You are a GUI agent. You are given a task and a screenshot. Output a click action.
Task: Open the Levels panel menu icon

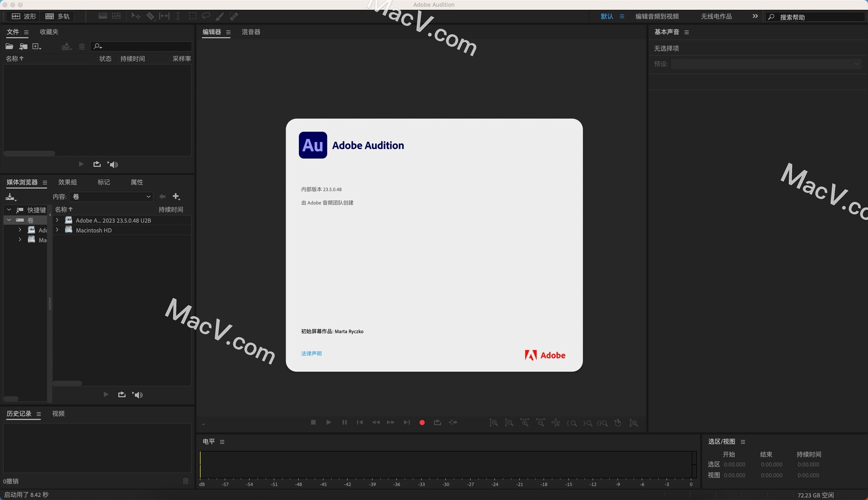point(222,442)
